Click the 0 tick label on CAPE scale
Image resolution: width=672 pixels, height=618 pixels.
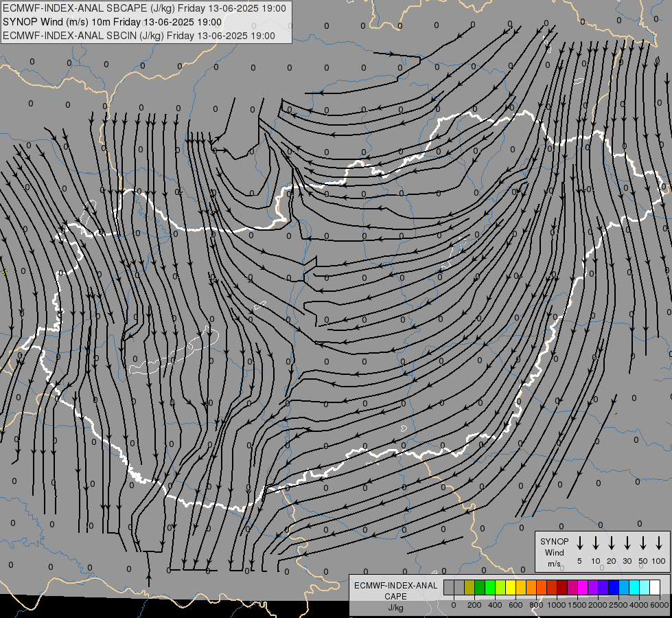[x=454, y=605]
